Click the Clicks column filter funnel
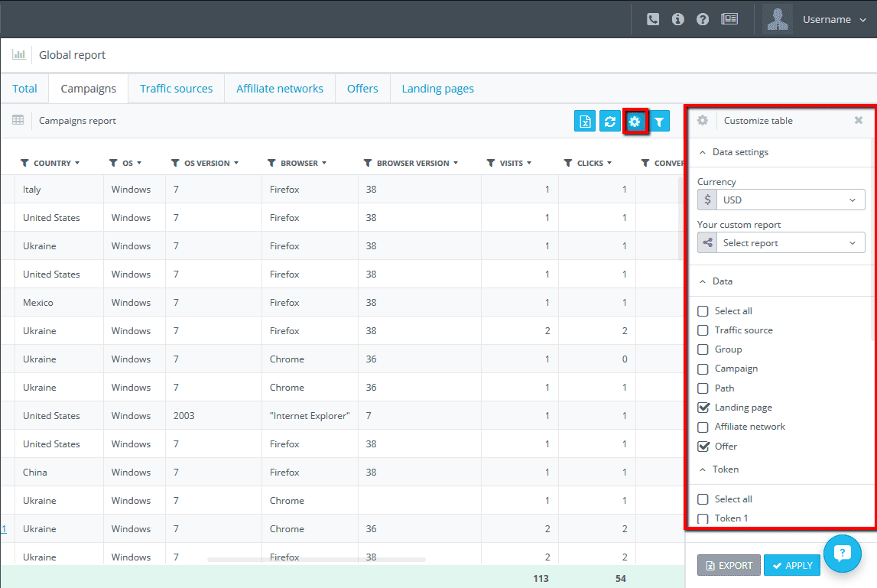The height and width of the screenshot is (588, 877). (567, 163)
